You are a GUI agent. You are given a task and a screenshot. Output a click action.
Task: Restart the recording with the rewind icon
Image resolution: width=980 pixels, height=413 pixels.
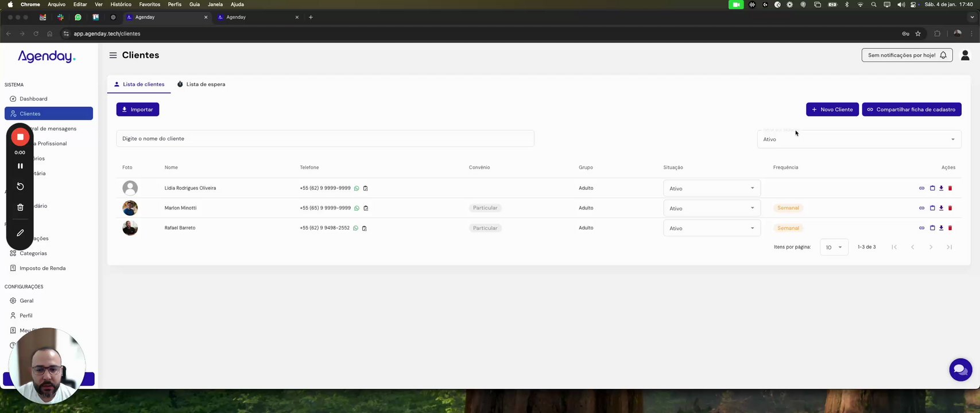pyautogui.click(x=20, y=186)
